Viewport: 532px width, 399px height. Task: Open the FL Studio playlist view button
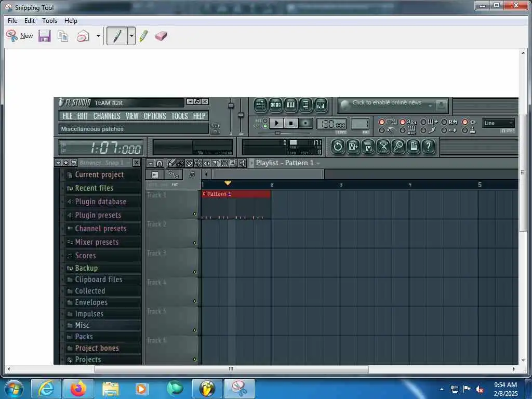point(260,105)
